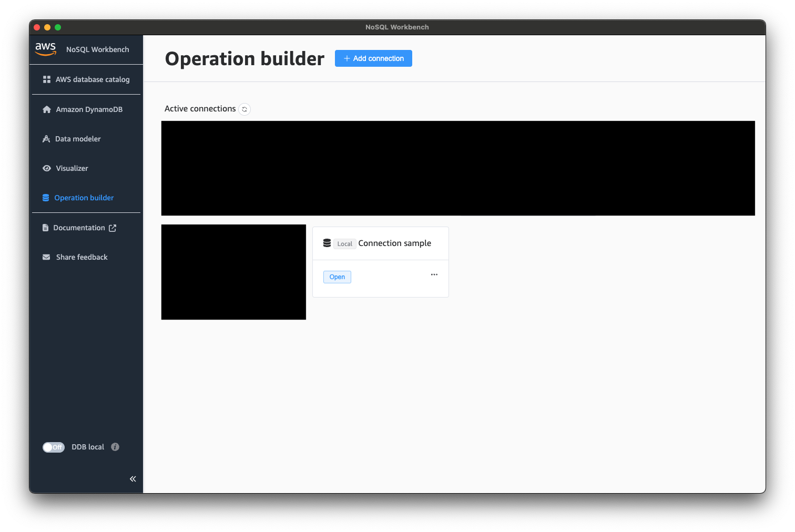Click the Active connections heading
Viewport: 795px width, 532px height.
coord(200,109)
